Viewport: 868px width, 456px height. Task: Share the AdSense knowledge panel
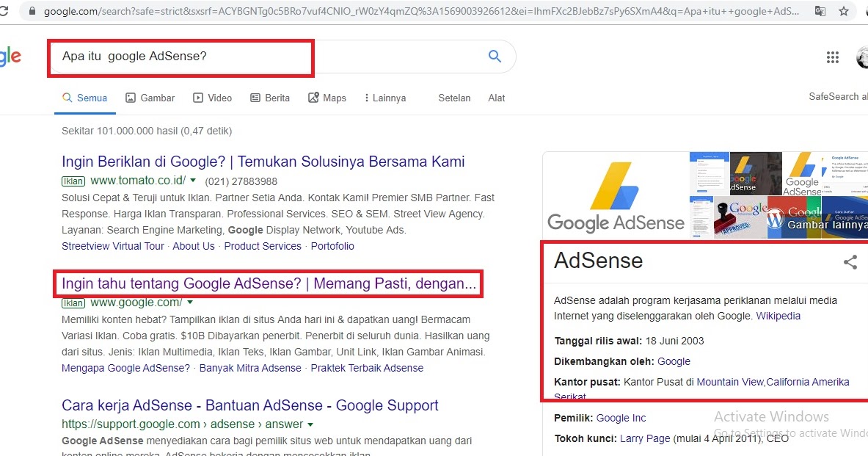coord(850,262)
